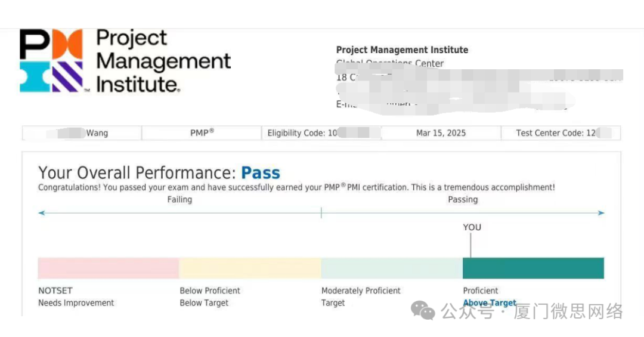The width and height of the screenshot is (644, 337).
Task: Click the Below Proficient label
Action: (x=210, y=290)
